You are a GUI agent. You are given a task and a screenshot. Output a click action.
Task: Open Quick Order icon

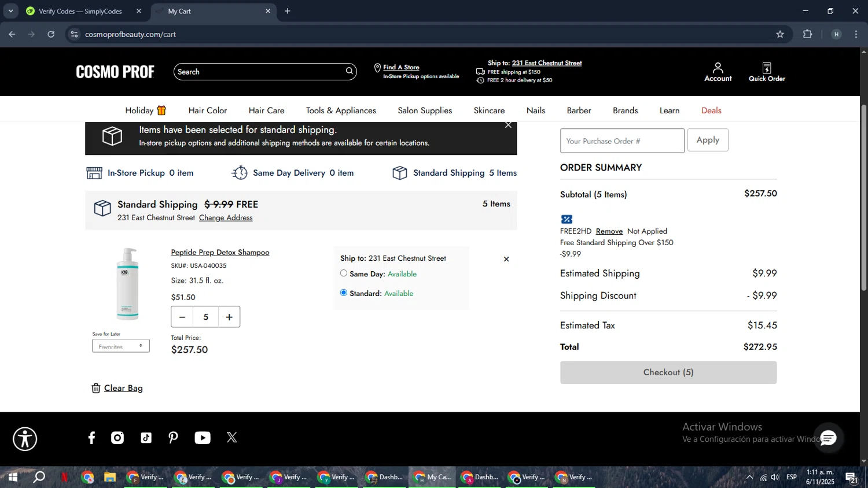(x=767, y=72)
